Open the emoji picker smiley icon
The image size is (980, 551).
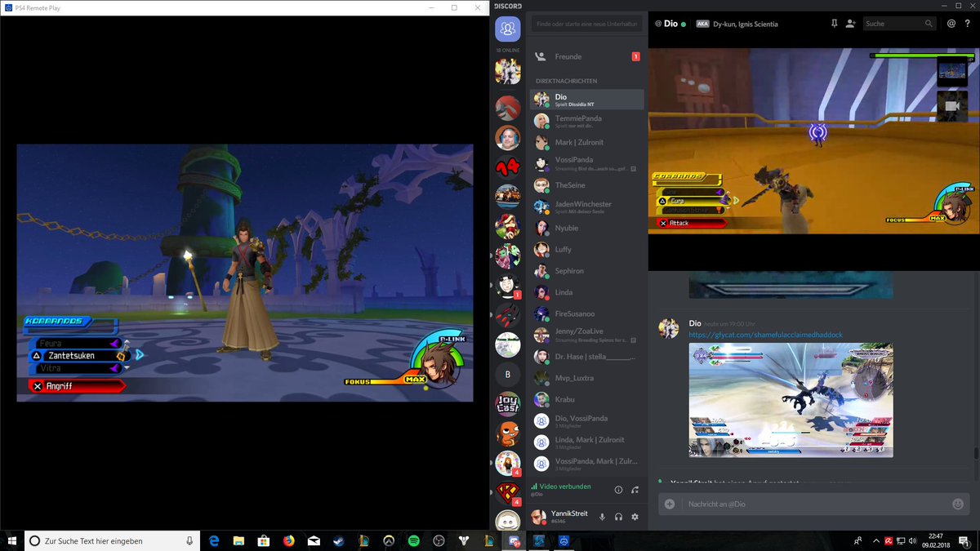click(x=958, y=504)
